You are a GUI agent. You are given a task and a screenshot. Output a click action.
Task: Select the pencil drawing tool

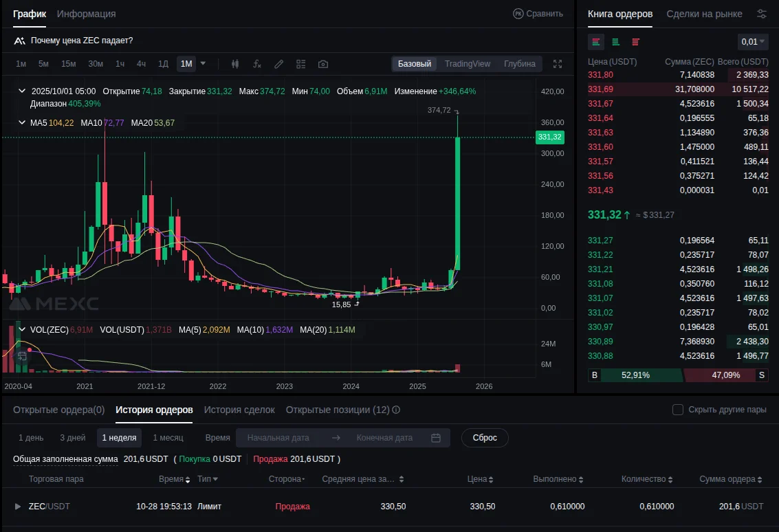tap(278, 64)
